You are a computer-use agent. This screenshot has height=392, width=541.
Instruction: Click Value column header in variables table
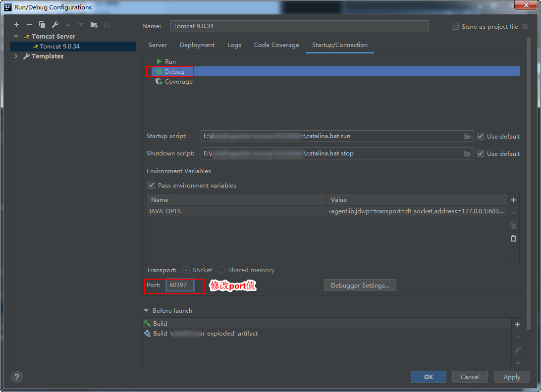pyautogui.click(x=417, y=199)
